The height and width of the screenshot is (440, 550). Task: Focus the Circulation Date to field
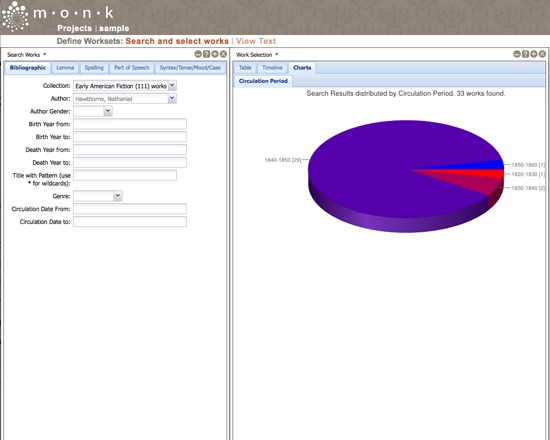pyautogui.click(x=130, y=221)
